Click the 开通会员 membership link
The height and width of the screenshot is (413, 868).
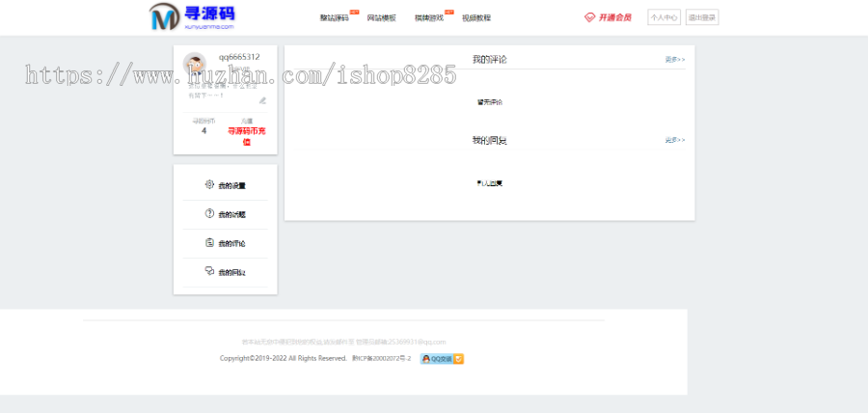614,17
